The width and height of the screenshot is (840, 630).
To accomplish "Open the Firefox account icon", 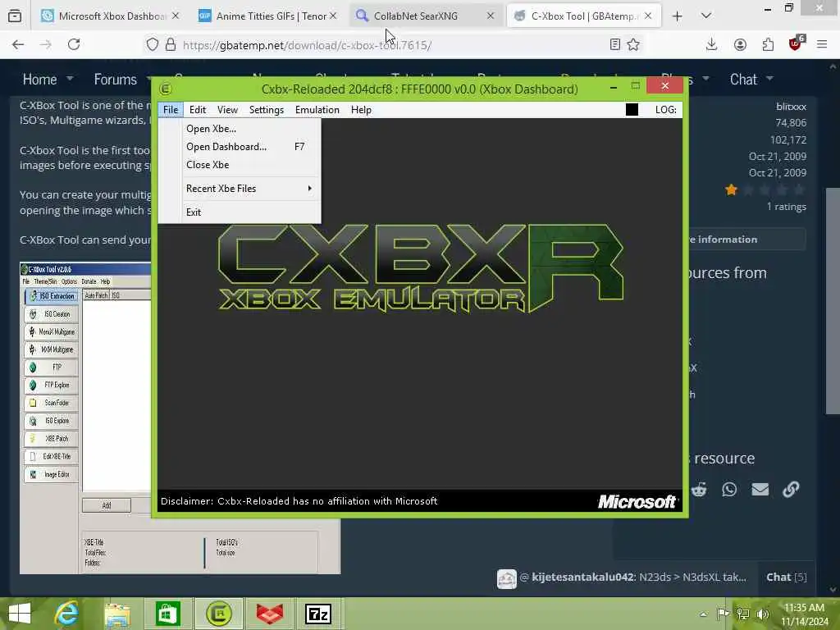I will pos(741,44).
